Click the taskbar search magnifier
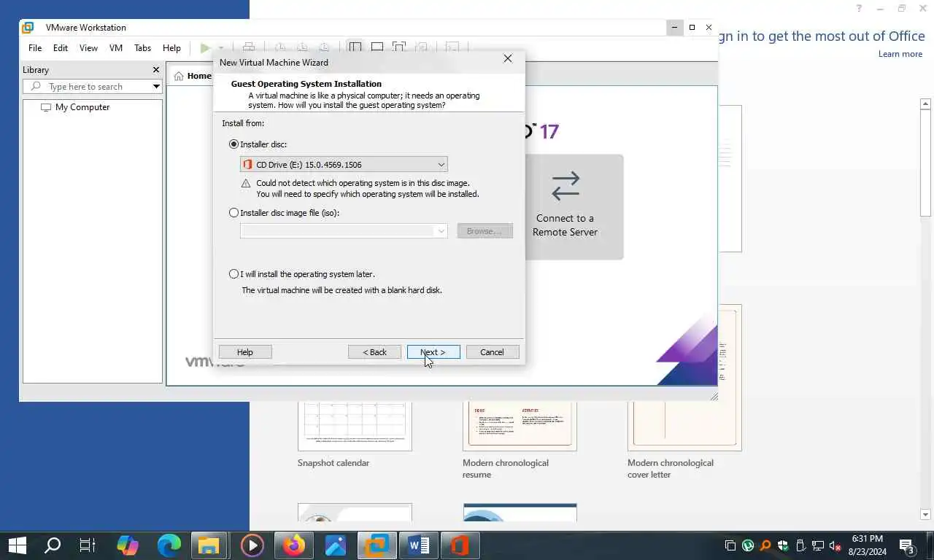The height and width of the screenshot is (560, 934). coord(52,545)
